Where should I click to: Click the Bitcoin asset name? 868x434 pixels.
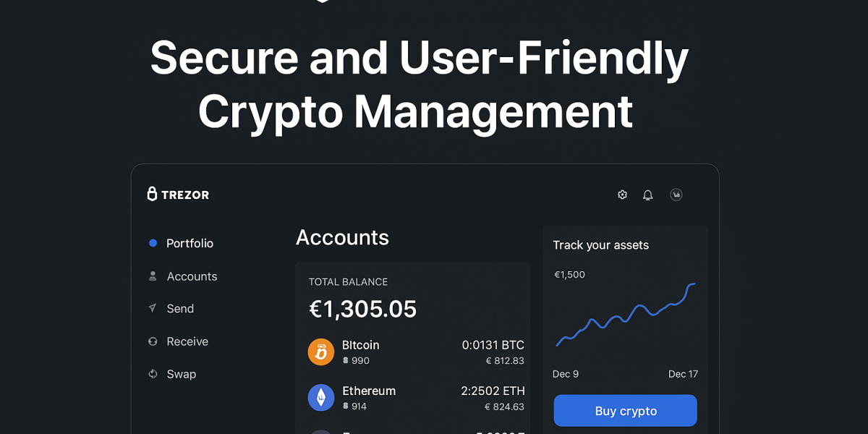click(361, 345)
